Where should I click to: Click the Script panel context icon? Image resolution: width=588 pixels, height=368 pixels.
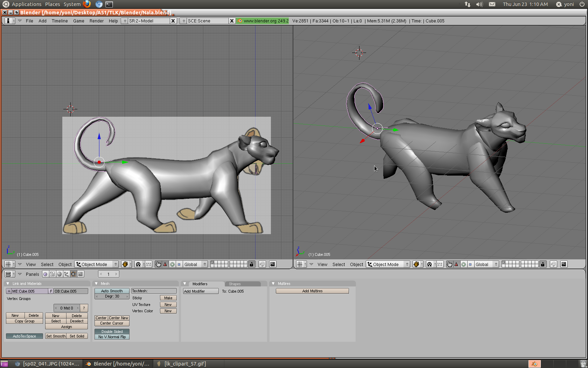pyautogui.click(x=52, y=274)
